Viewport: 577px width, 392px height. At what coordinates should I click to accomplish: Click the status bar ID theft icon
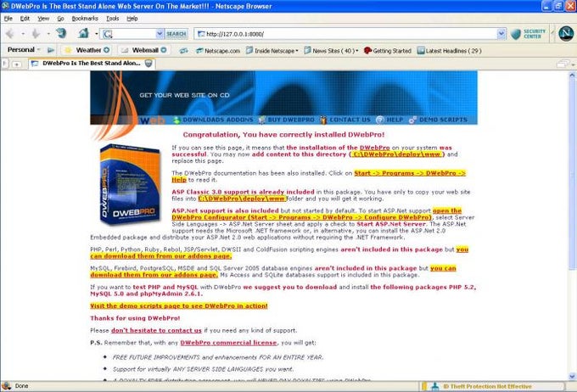pyautogui.click(x=435, y=386)
